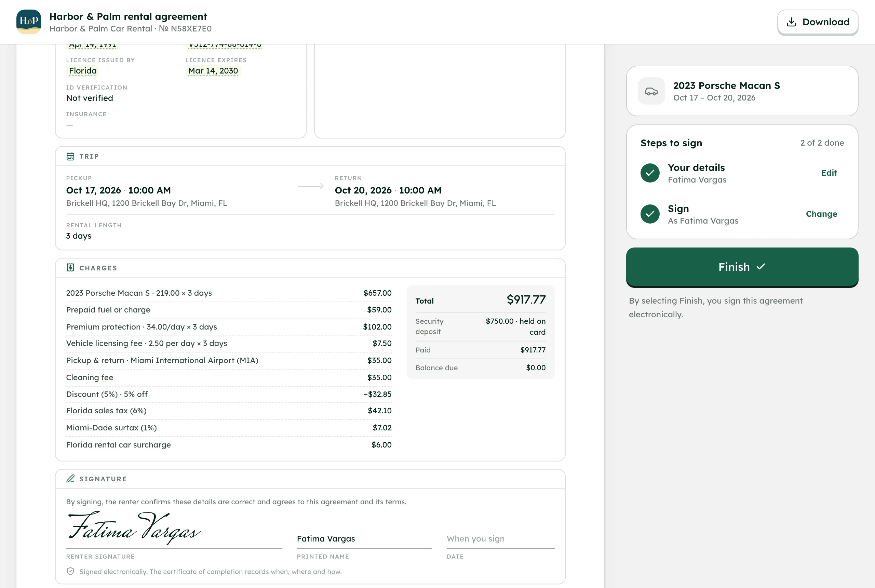Click the shield icon by Signed electronically
This screenshot has width=875, height=588.
(70, 571)
